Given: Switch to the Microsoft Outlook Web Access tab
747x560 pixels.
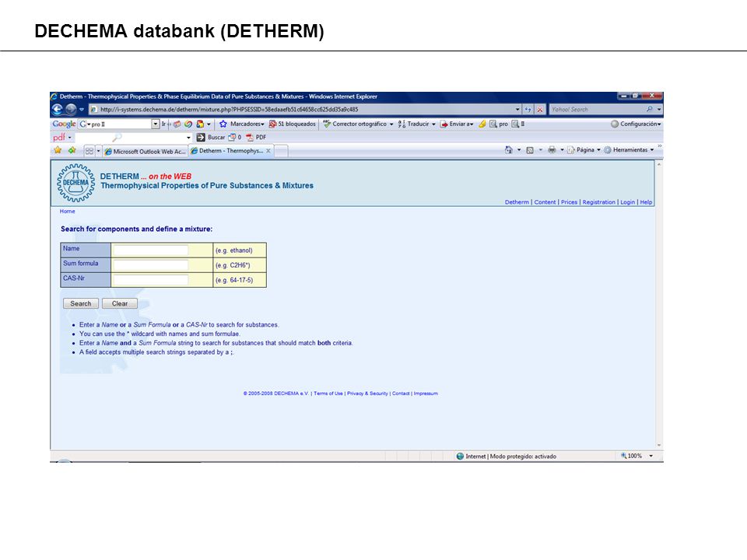Looking at the screenshot, I should pos(146,152).
